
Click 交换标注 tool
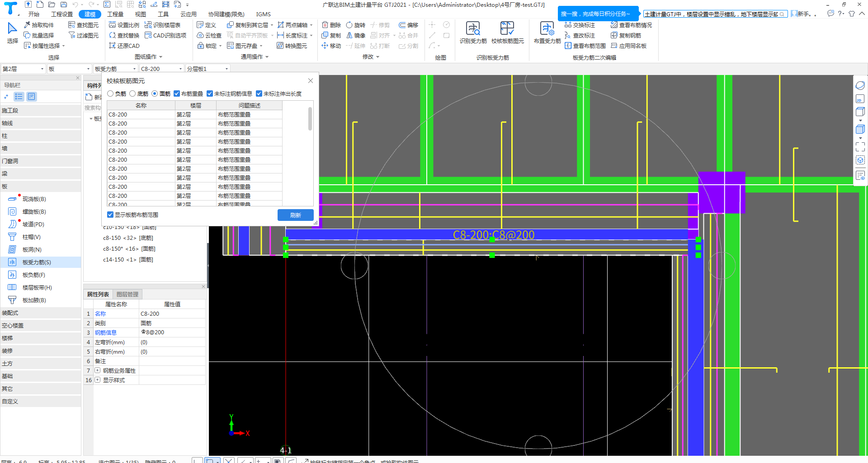click(580, 25)
